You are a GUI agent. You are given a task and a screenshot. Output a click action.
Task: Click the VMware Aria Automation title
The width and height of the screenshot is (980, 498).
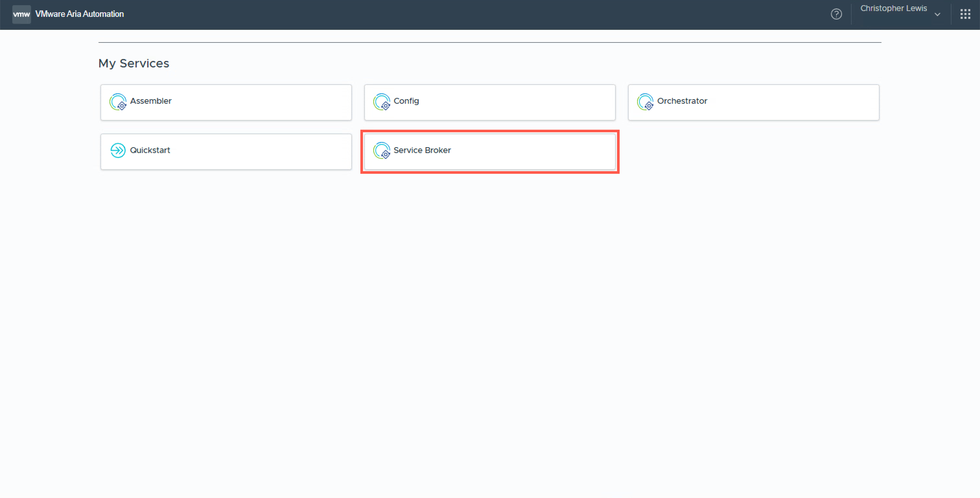tap(79, 14)
